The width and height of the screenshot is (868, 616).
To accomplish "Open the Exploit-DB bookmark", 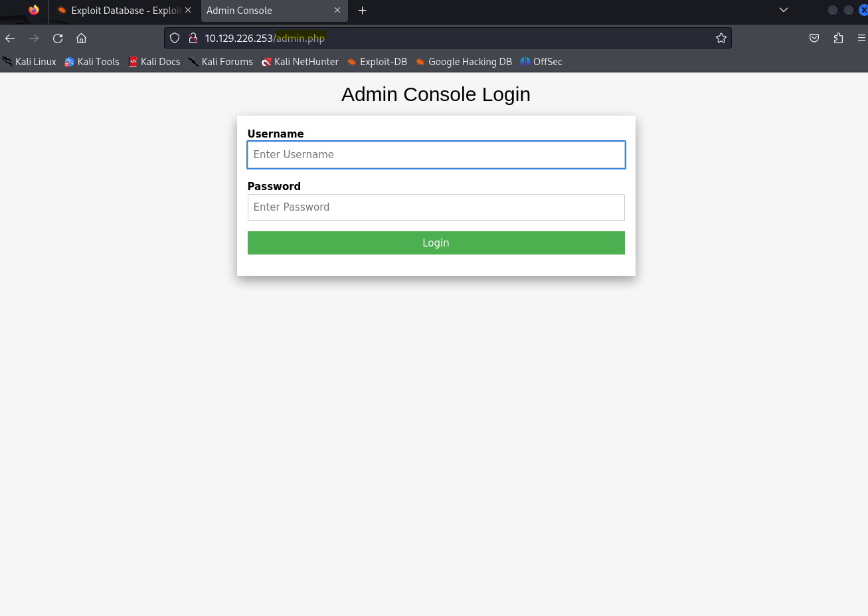I will click(377, 62).
